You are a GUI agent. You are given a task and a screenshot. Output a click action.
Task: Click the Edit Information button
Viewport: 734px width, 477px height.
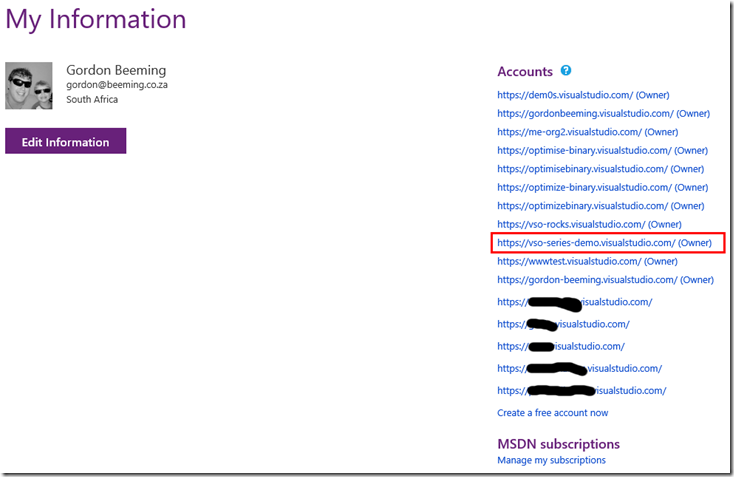click(x=66, y=141)
